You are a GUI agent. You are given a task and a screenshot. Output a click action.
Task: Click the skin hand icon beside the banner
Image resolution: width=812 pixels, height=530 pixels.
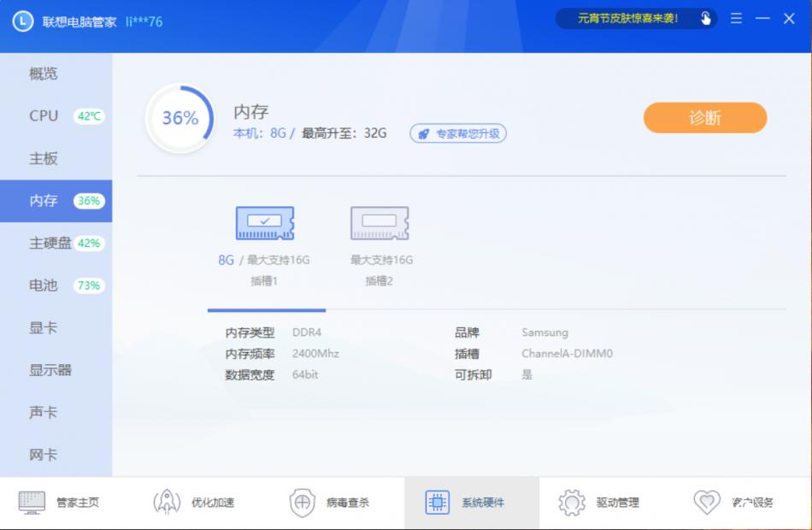tap(704, 18)
